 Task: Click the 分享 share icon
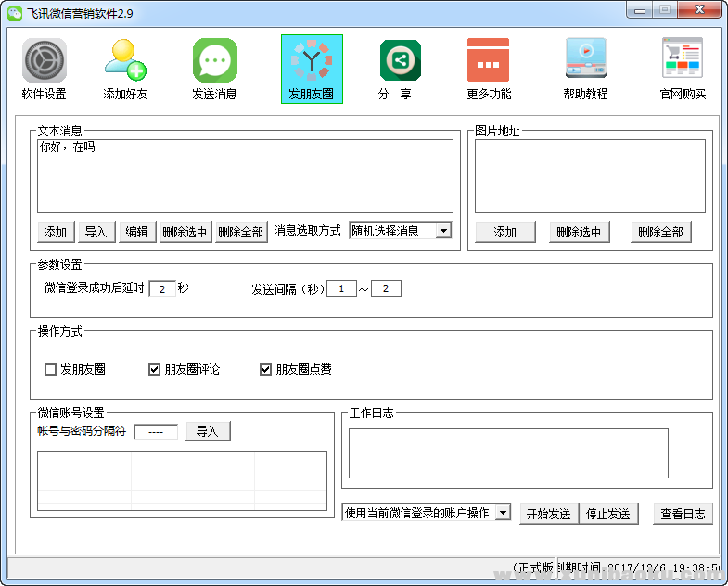(x=400, y=61)
